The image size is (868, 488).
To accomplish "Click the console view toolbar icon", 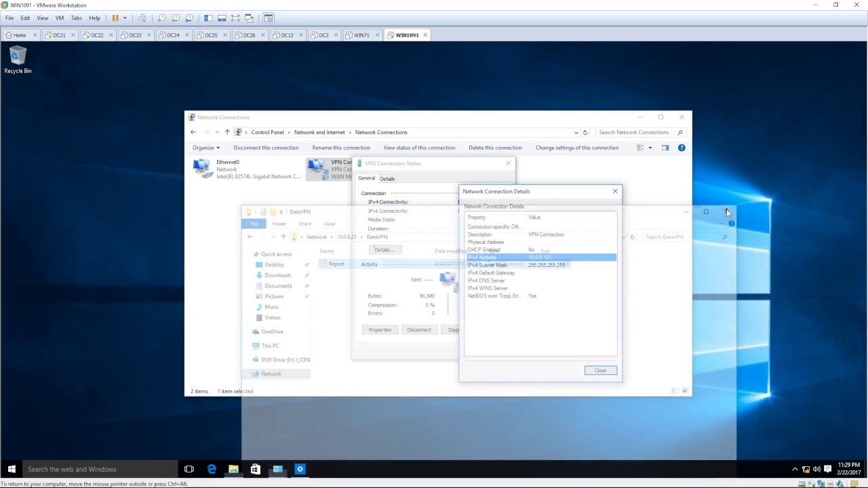I will (269, 18).
